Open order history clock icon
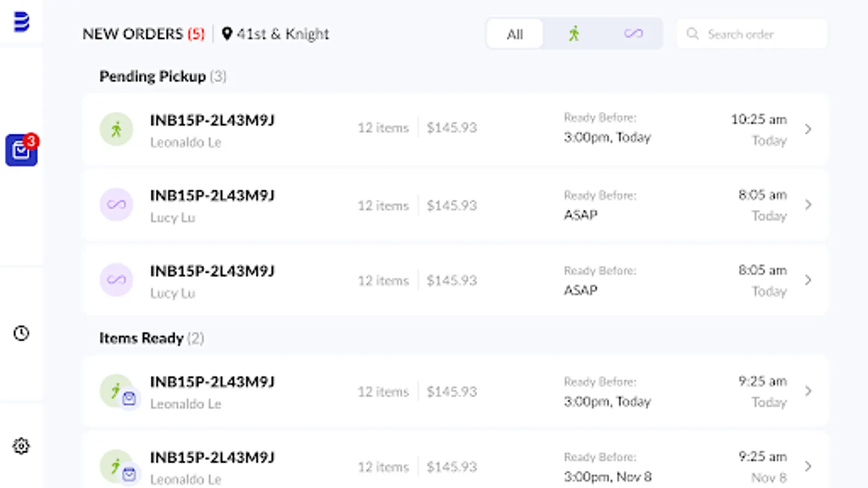This screenshot has height=488, width=868. [21, 333]
